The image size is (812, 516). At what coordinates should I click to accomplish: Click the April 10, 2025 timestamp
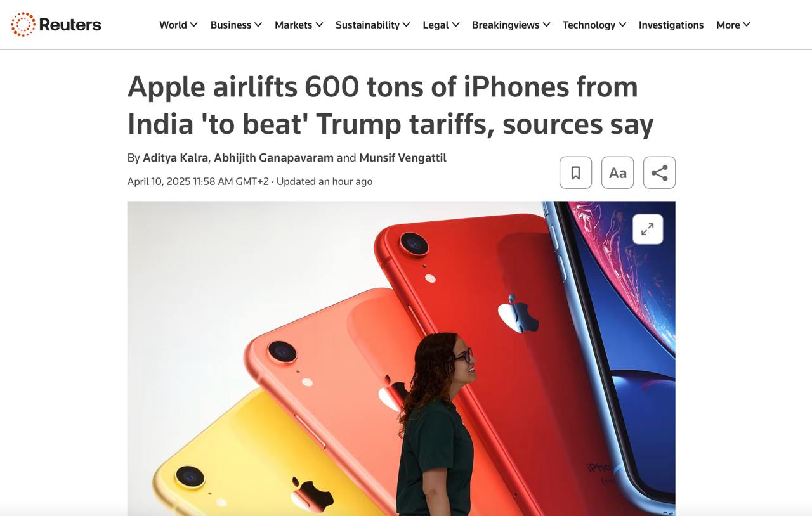pos(198,181)
